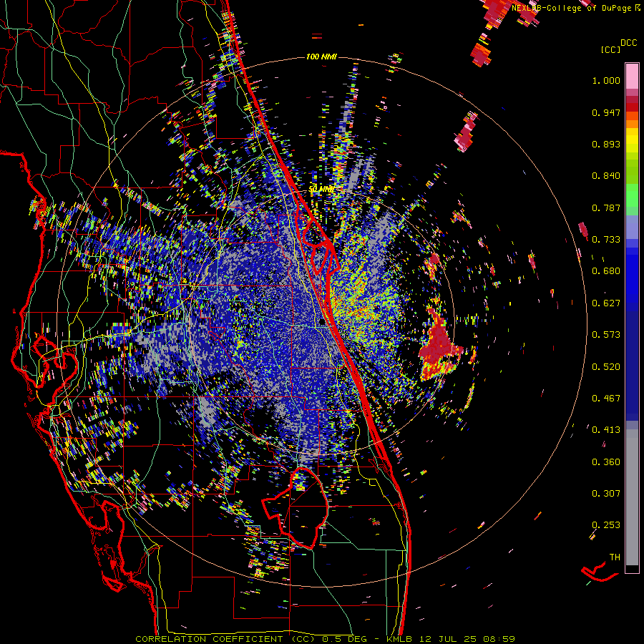644x644 pixels.
Task: Click the CORRELATION COEFFICIENT (CC) caption text
Action: (x=225, y=639)
